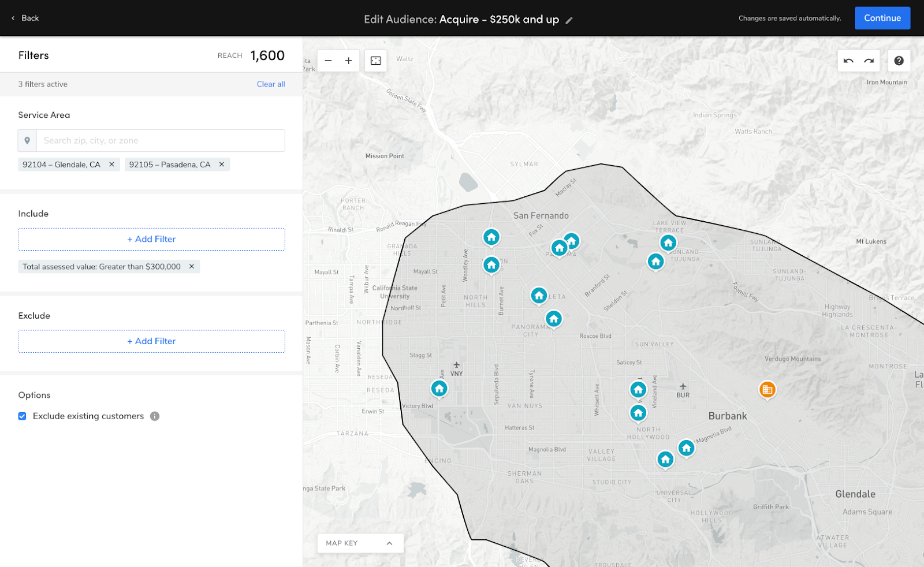This screenshot has width=924, height=567.
Task: Uncheck Exclude existing customers checkbox
Action: coord(23,416)
